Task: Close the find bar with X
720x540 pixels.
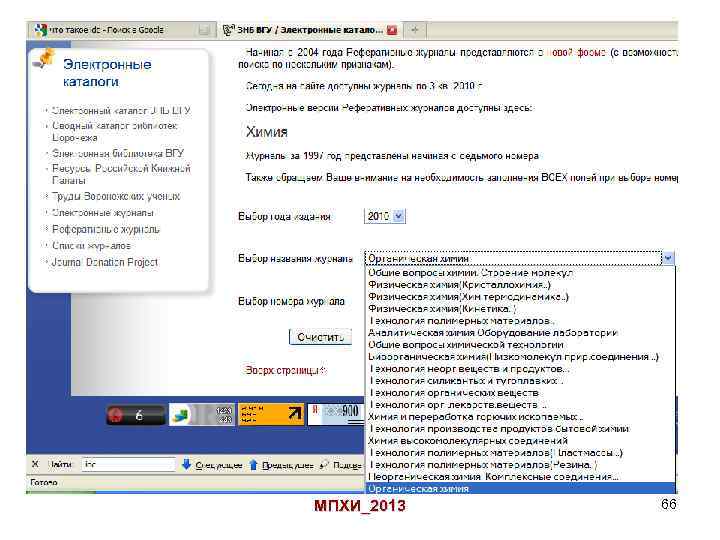Action: (35, 464)
